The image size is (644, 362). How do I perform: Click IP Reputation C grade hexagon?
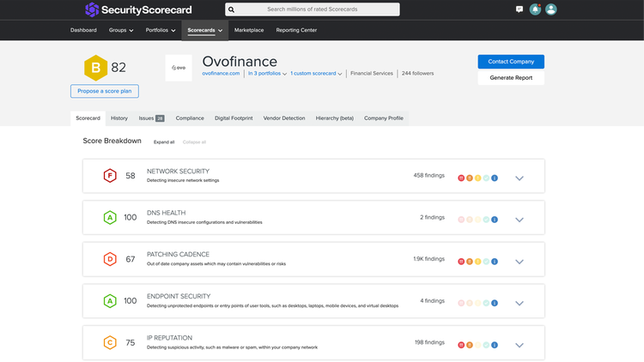109,342
